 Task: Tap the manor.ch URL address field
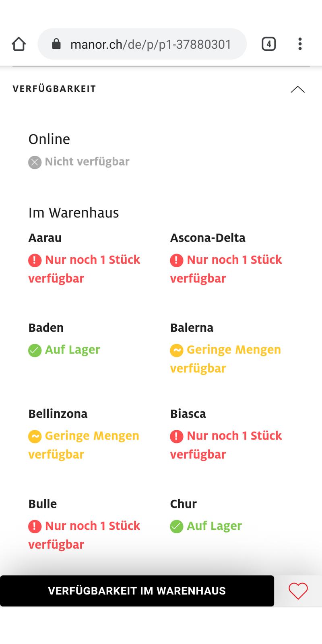click(x=151, y=44)
